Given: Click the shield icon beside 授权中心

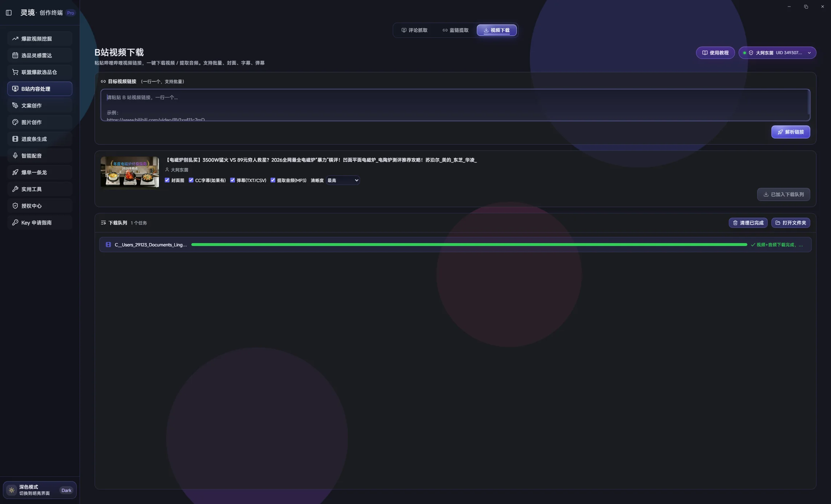Looking at the screenshot, I should click(x=15, y=206).
